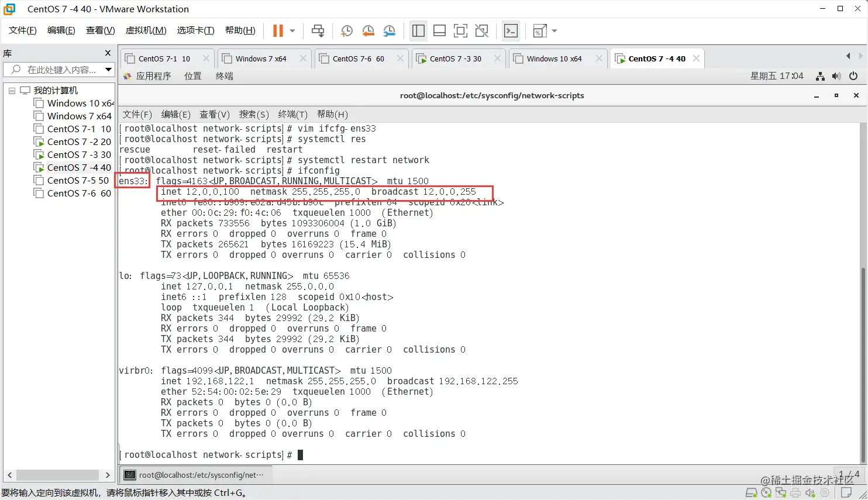The height and width of the screenshot is (500, 868).
Task: Click the guest network status icon
Action: [x=821, y=76]
